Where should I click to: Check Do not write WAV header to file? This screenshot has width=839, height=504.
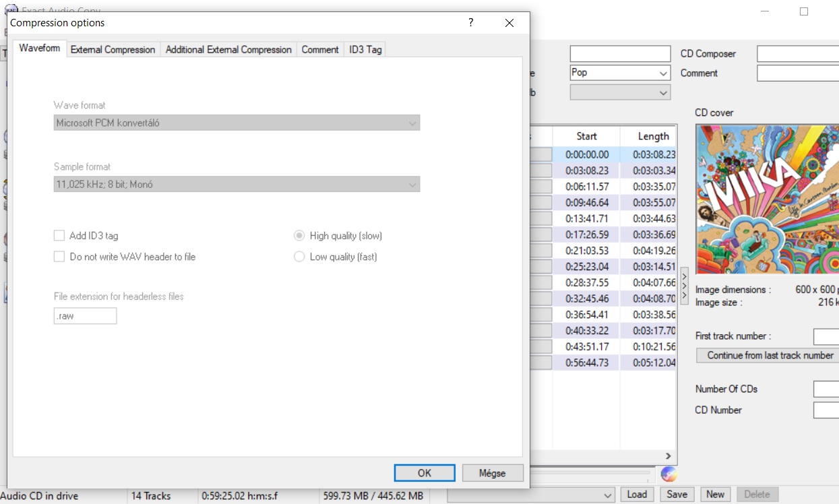tap(59, 257)
